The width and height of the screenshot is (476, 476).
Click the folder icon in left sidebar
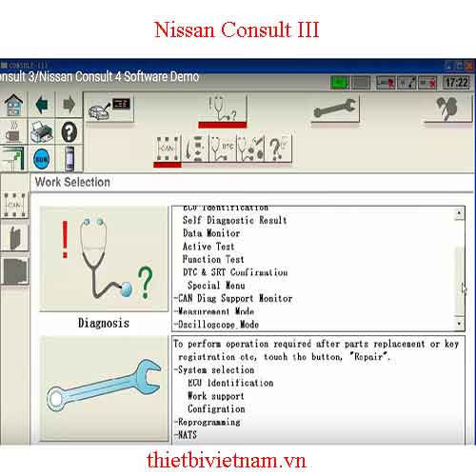[x=14, y=270]
